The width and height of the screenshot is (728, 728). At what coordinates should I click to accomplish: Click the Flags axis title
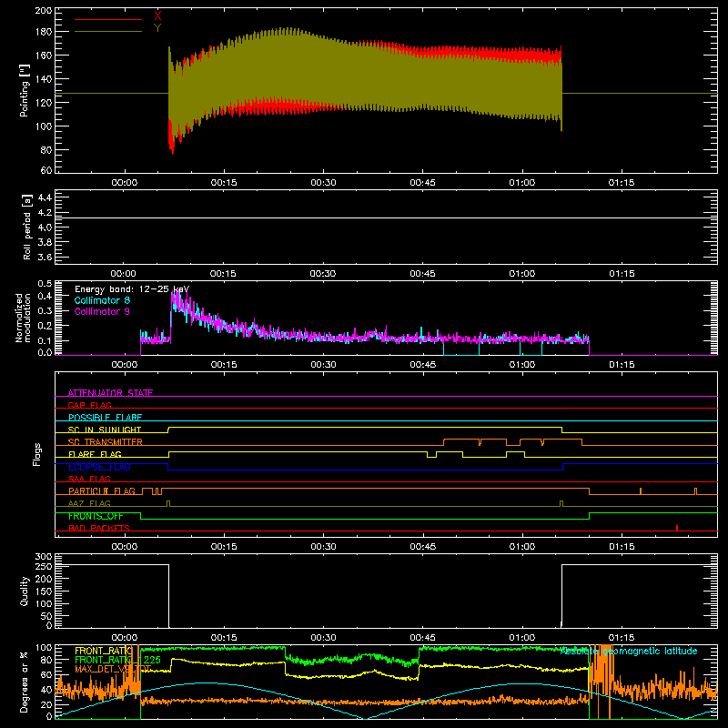(x=37, y=454)
